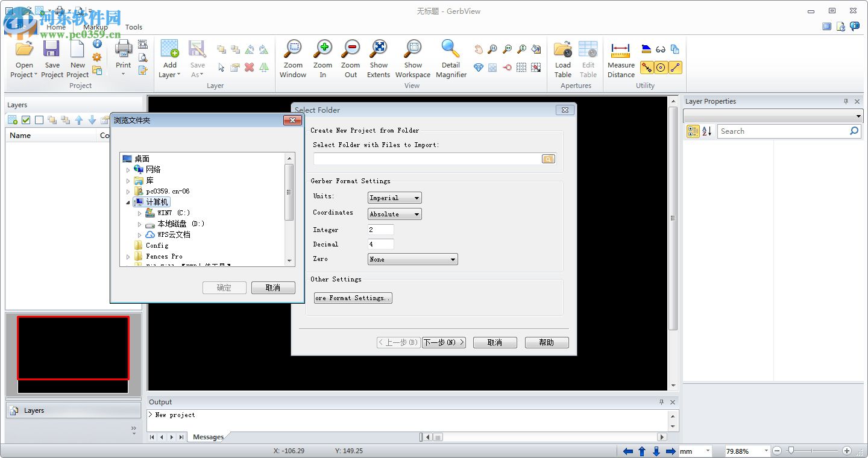Expand the WIN7 (C:) drive node
Image resolution: width=868 pixels, height=458 pixels.
click(139, 213)
